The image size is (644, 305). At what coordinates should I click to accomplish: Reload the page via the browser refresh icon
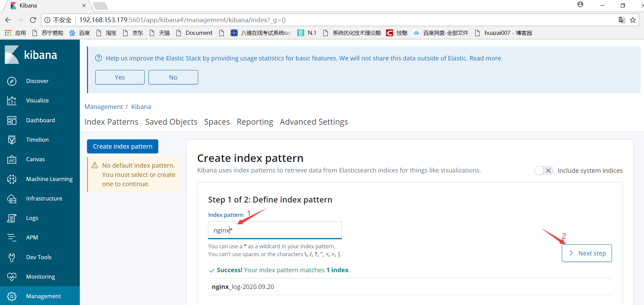pyautogui.click(x=33, y=20)
